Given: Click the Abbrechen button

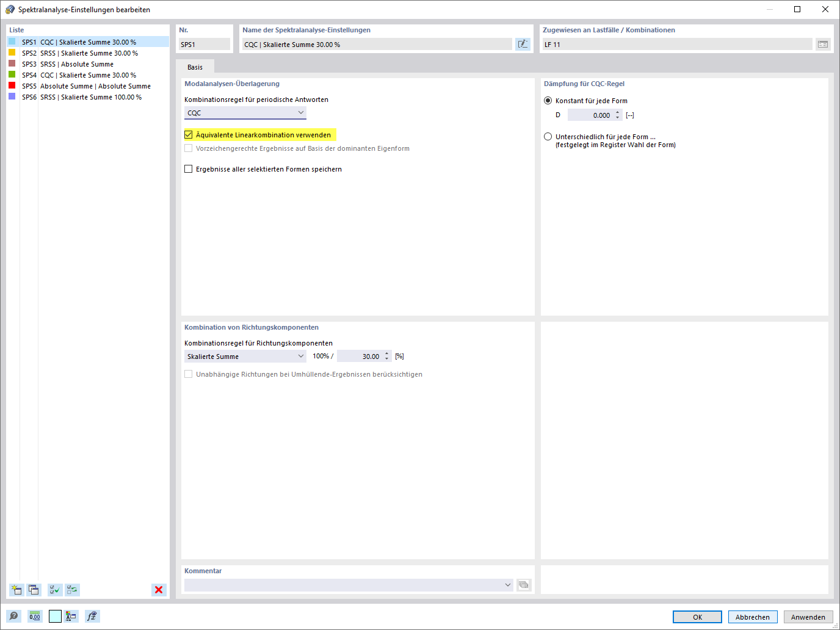Looking at the screenshot, I should pos(753,617).
